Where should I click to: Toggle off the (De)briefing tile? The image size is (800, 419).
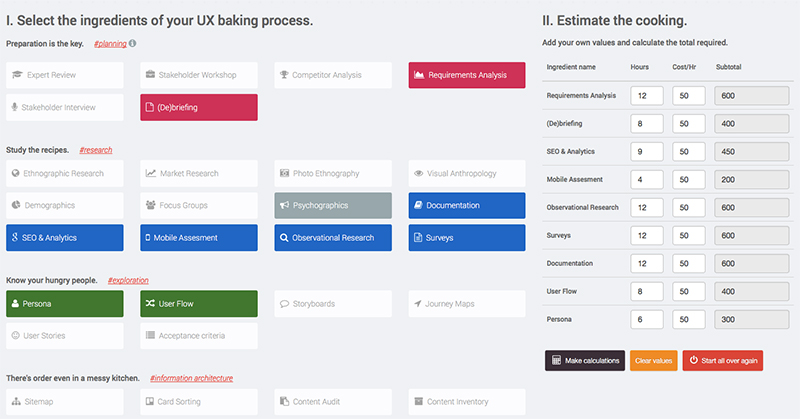pos(199,107)
